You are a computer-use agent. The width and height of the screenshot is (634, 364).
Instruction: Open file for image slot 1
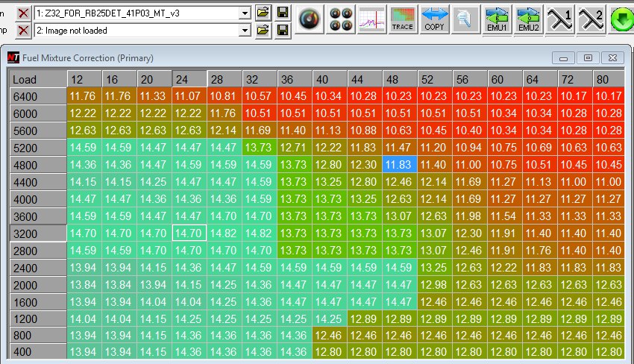tap(263, 13)
